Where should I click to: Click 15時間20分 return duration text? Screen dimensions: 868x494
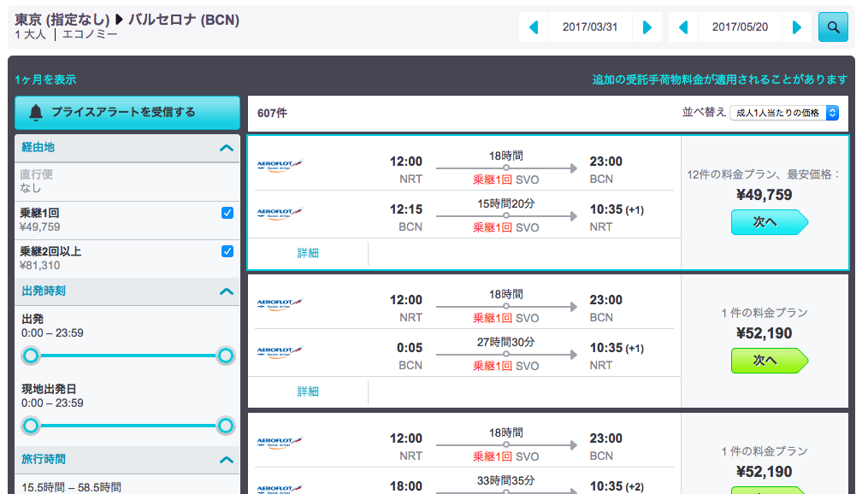506,203
